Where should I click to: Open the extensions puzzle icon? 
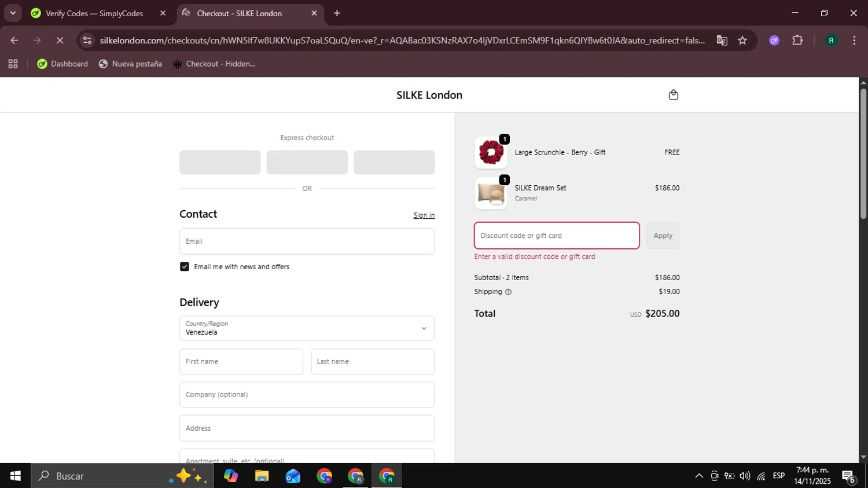[x=797, y=41]
